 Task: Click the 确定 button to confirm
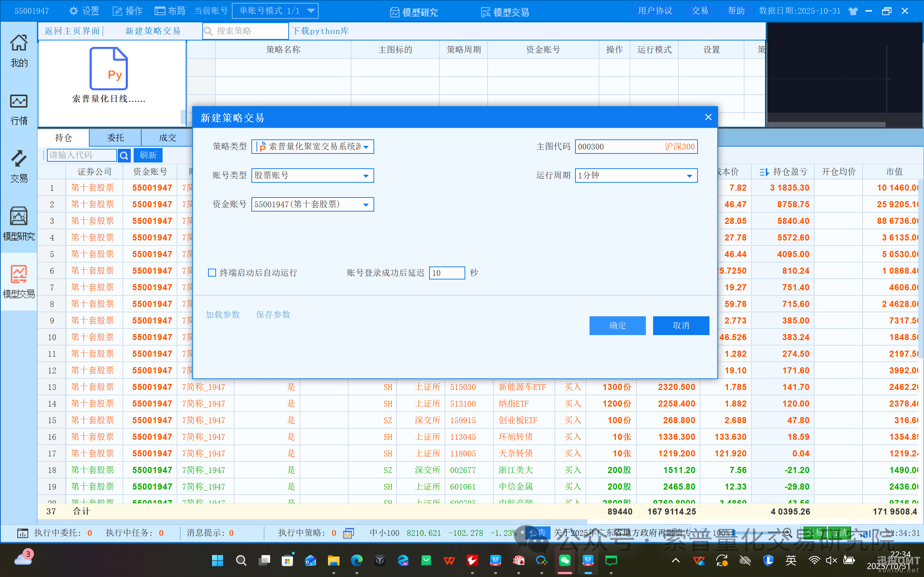(x=617, y=326)
